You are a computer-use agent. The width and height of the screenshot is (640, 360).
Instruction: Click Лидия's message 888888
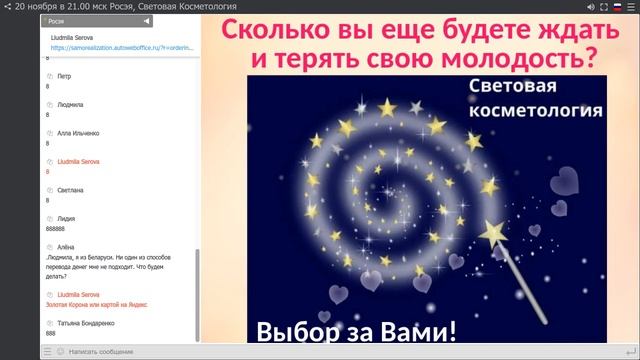[55, 229]
